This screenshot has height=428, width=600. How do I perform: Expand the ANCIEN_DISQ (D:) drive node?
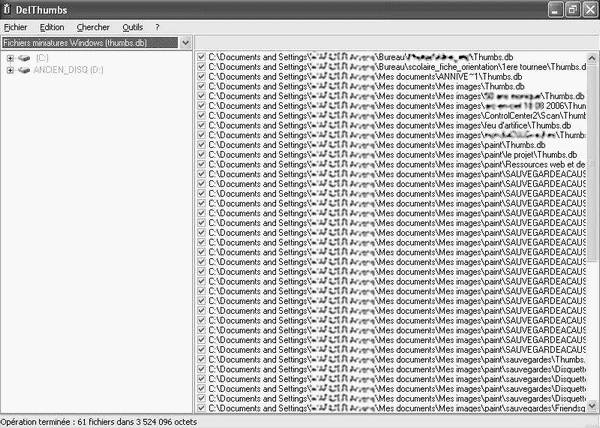click(10, 70)
